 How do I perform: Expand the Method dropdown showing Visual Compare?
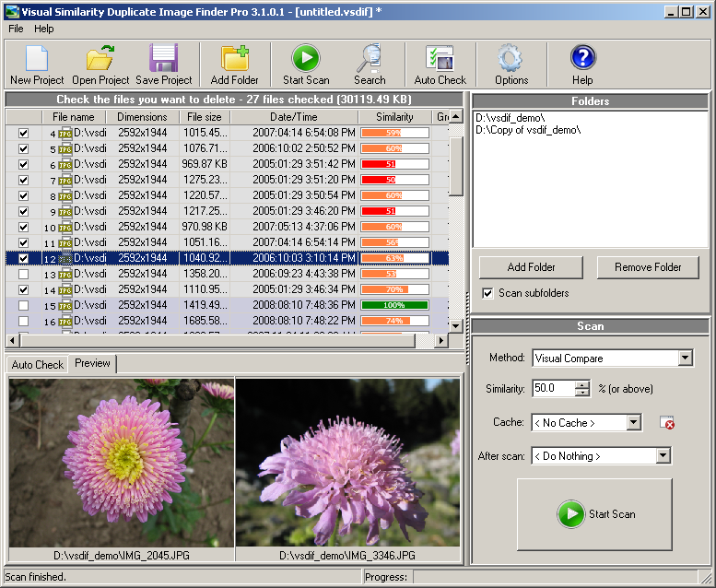(x=685, y=359)
